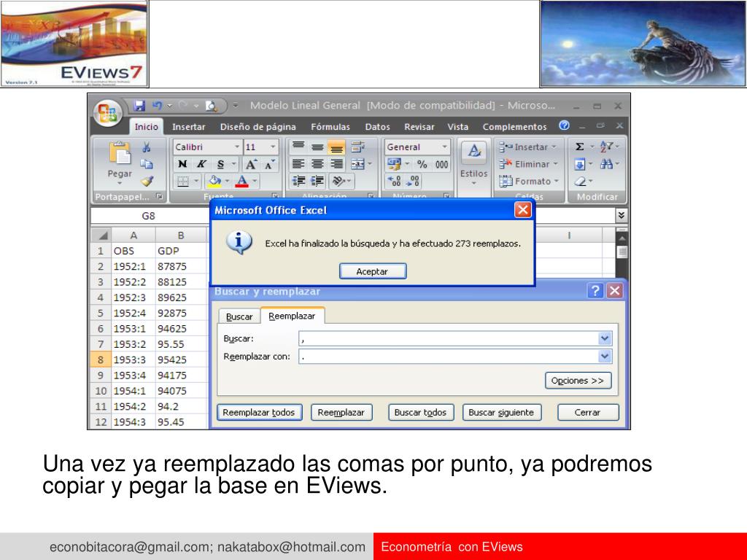
Task: Open the Estilos gallery
Action: 473,163
